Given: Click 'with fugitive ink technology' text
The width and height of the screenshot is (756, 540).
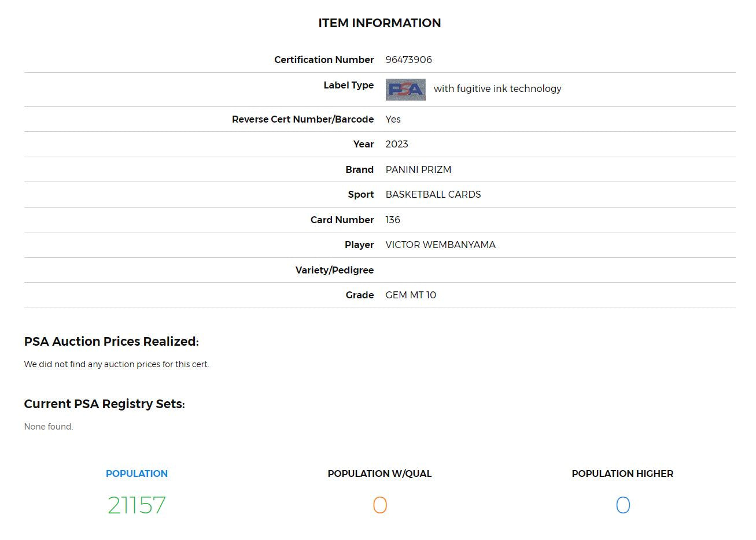Looking at the screenshot, I should [x=497, y=88].
